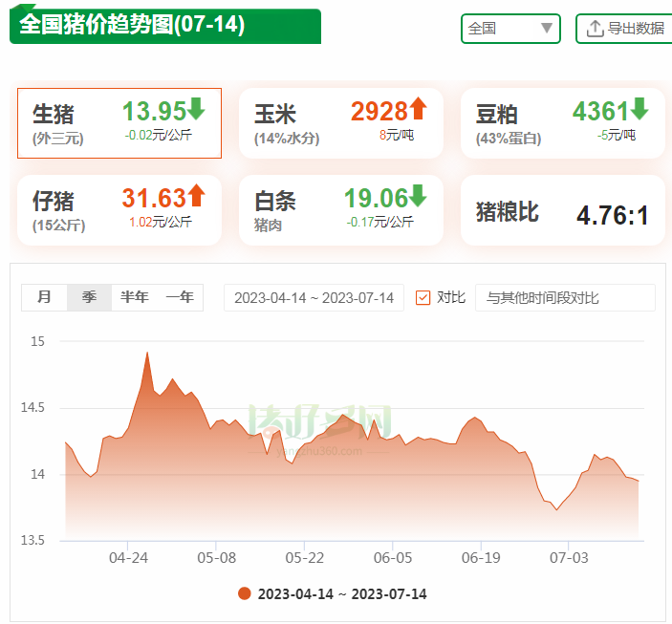Select the 仔猪 (15公斤) price card
672x624 pixels.
pyautogui.click(x=119, y=210)
